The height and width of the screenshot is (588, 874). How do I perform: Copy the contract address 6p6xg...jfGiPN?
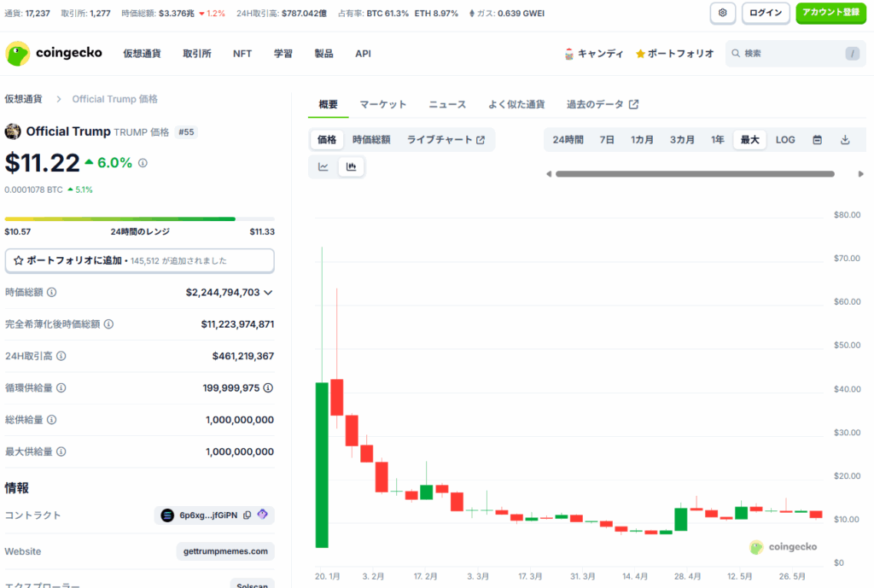pyautogui.click(x=247, y=515)
